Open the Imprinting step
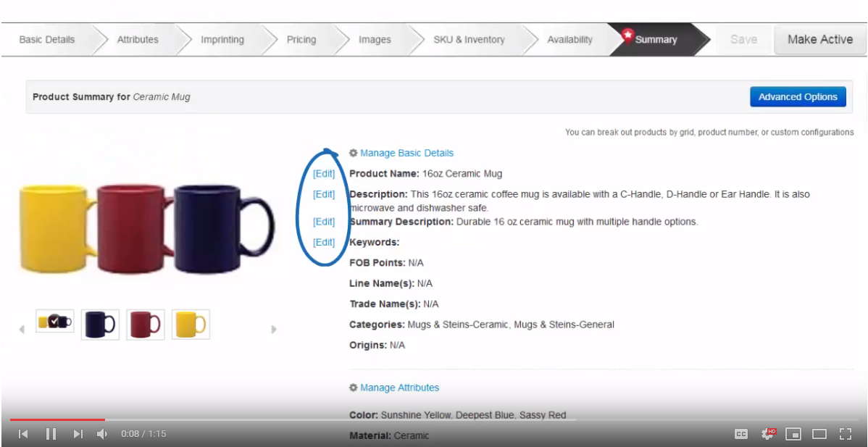The height and width of the screenshot is (447, 868). (222, 40)
